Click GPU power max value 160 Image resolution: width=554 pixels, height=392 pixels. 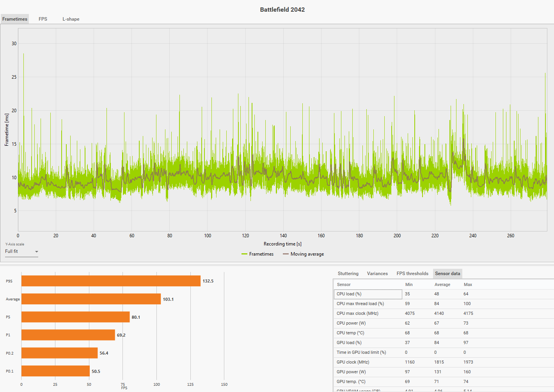coord(467,372)
